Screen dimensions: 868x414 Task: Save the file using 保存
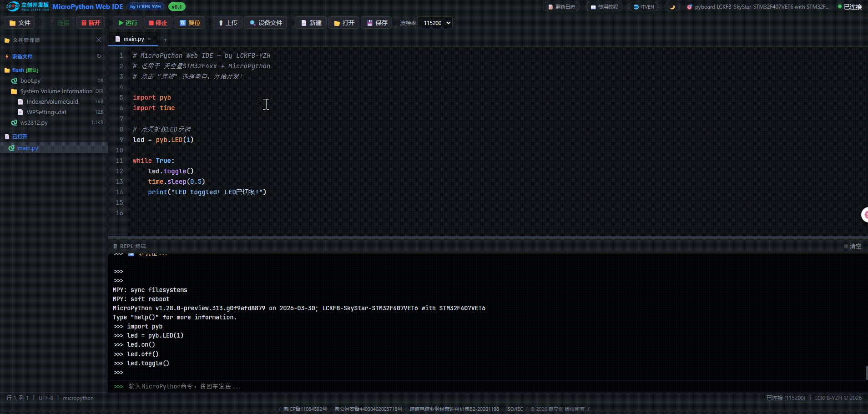(x=377, y=23)
